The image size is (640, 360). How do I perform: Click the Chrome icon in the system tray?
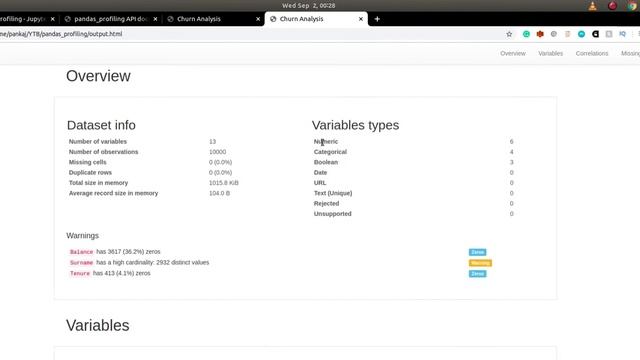point(632,6)
